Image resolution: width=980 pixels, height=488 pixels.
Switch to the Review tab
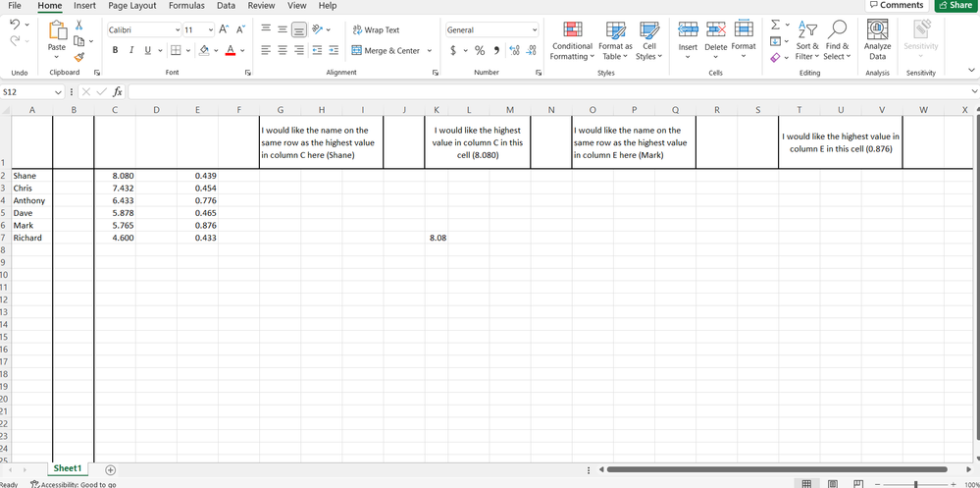pos(261,6)
